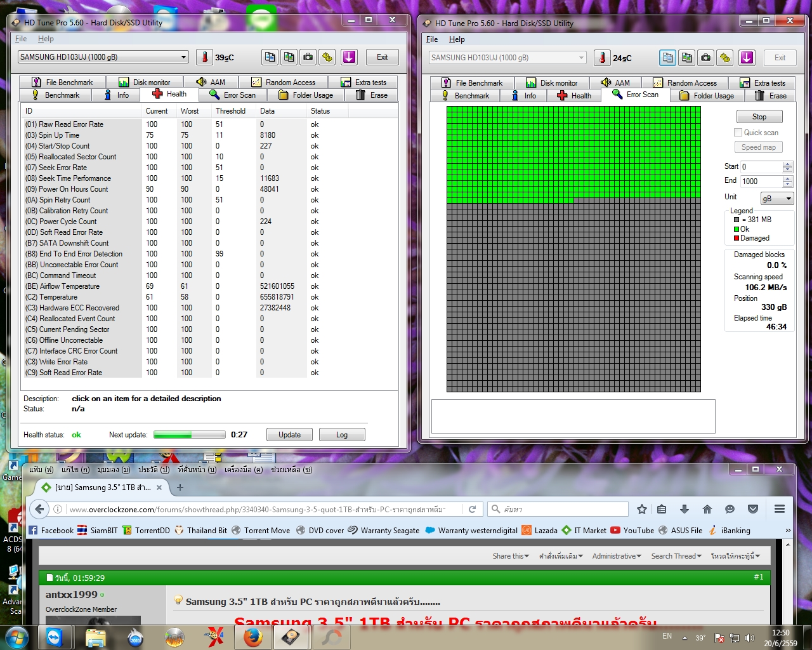Open Help menu in right HD Tune window
The image size is (812, 650).
point(457,39)
